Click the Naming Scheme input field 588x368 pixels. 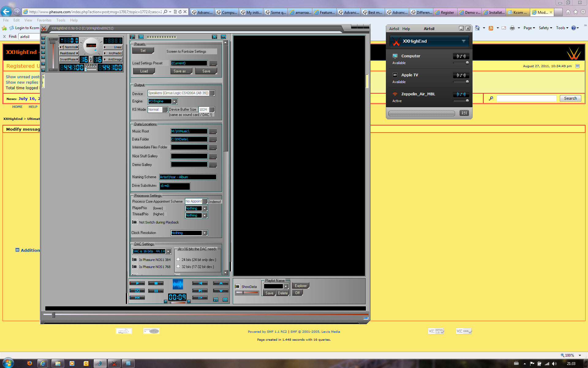click(188, 177)
